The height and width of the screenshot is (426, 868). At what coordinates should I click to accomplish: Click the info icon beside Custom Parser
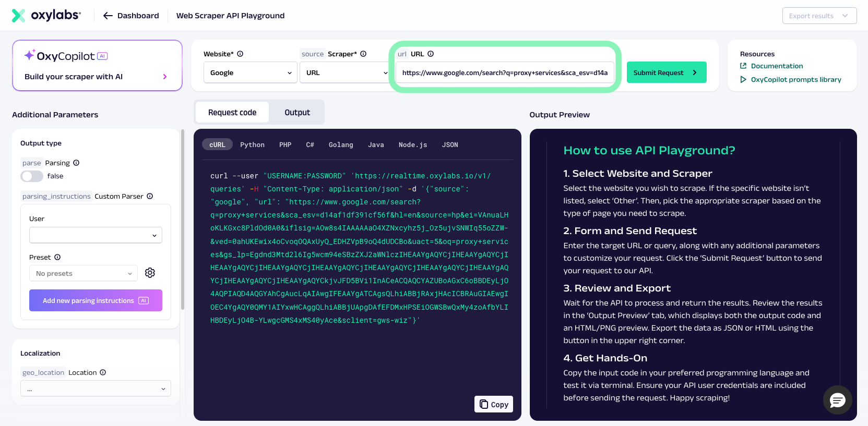coord(150,196)
